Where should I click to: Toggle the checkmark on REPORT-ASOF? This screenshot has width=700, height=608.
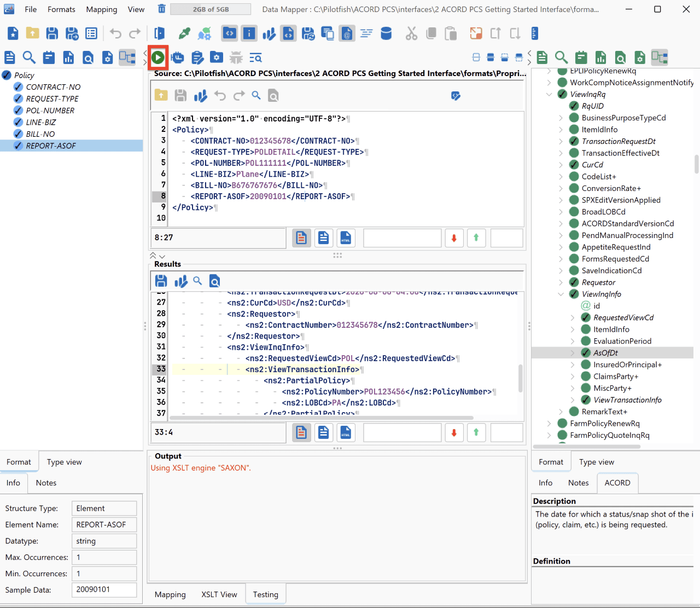pos(18,146)
